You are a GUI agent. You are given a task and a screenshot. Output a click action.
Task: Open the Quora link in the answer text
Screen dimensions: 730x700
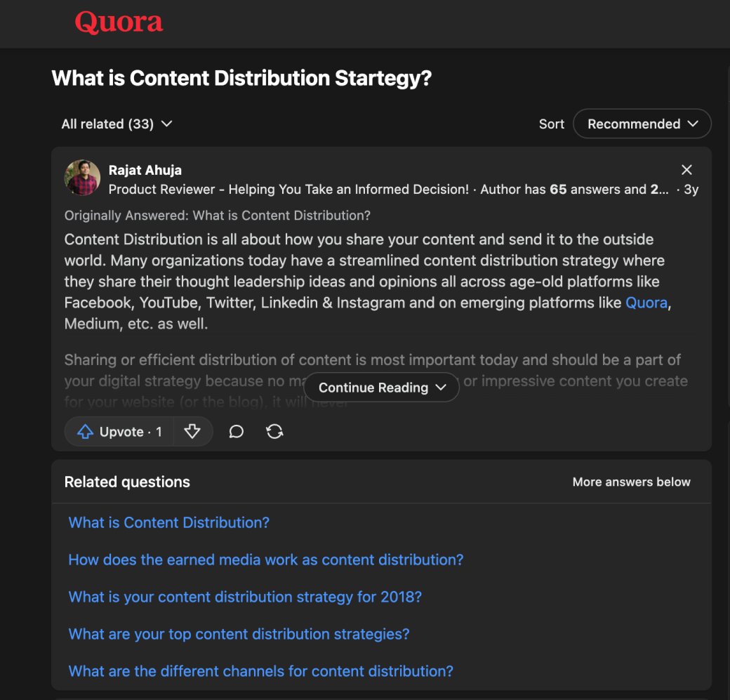pyautogui.click(x=646, y=303)
